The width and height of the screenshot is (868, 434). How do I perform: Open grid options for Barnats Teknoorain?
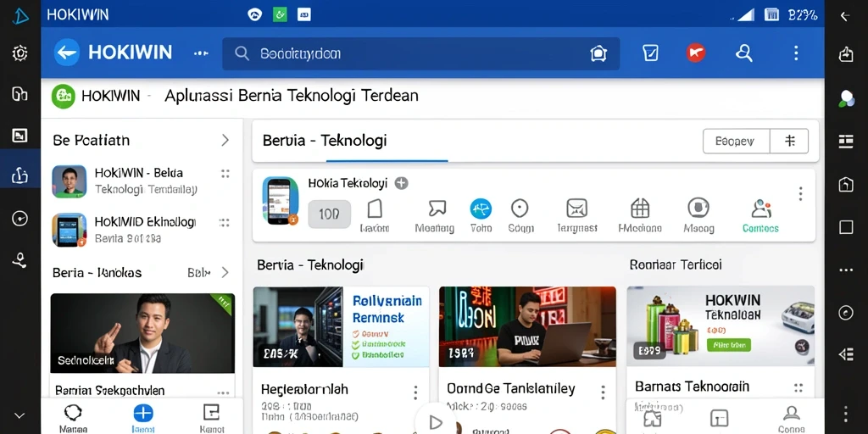click(798, 387)
